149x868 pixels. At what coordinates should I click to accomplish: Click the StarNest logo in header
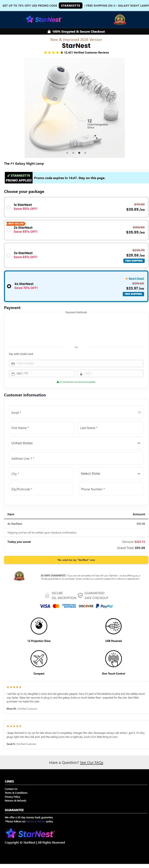coord(44,19)
